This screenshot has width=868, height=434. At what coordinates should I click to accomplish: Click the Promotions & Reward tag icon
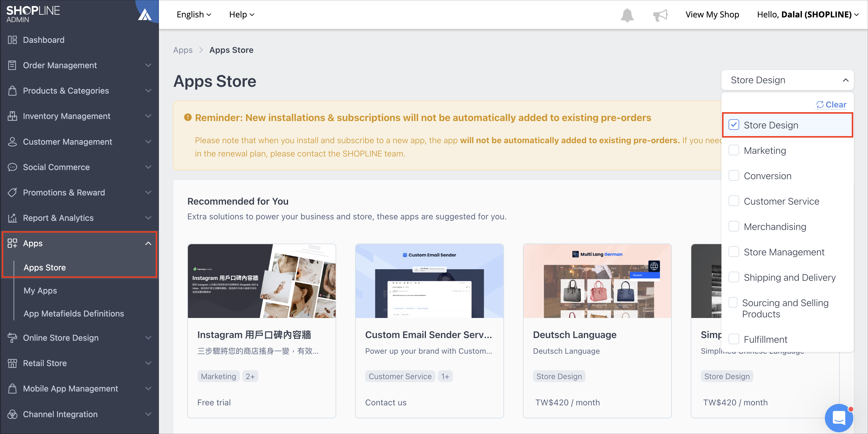12,192
